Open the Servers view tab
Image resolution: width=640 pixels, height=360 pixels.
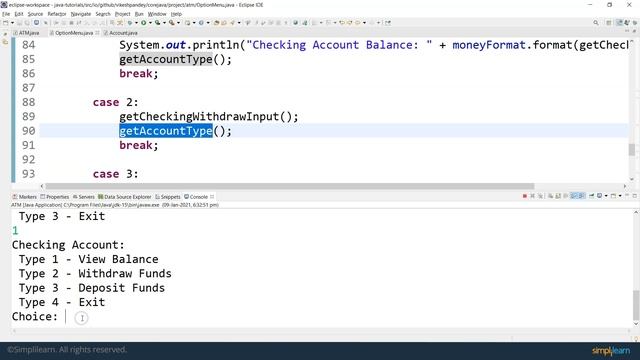click(84, 197)
